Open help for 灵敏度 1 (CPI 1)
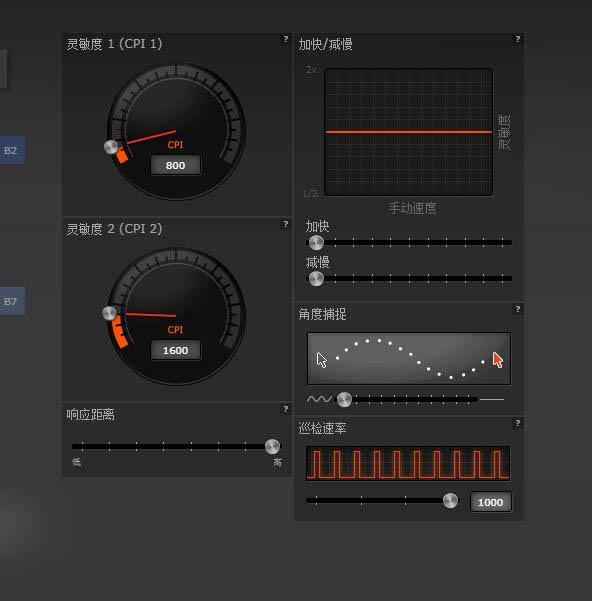The image size is (592, 601). click(285, 39)
